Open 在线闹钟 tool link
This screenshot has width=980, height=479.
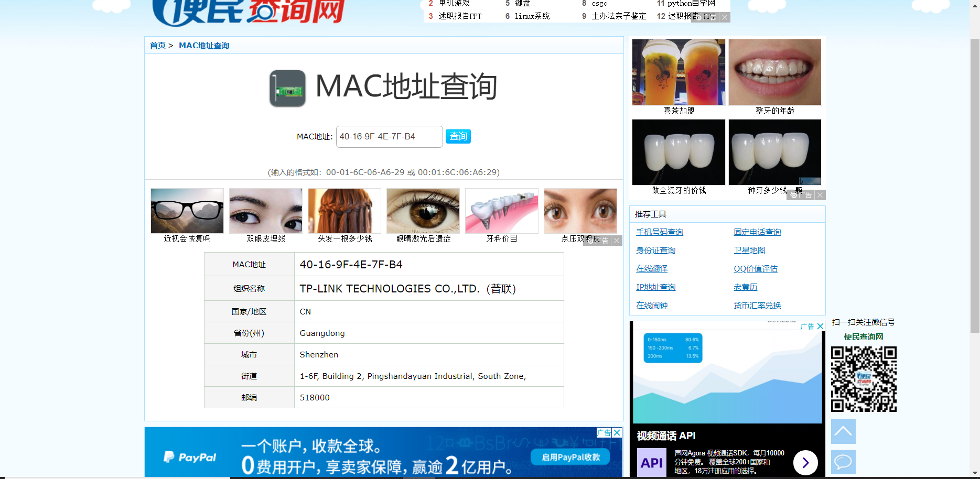click(652, 306)
